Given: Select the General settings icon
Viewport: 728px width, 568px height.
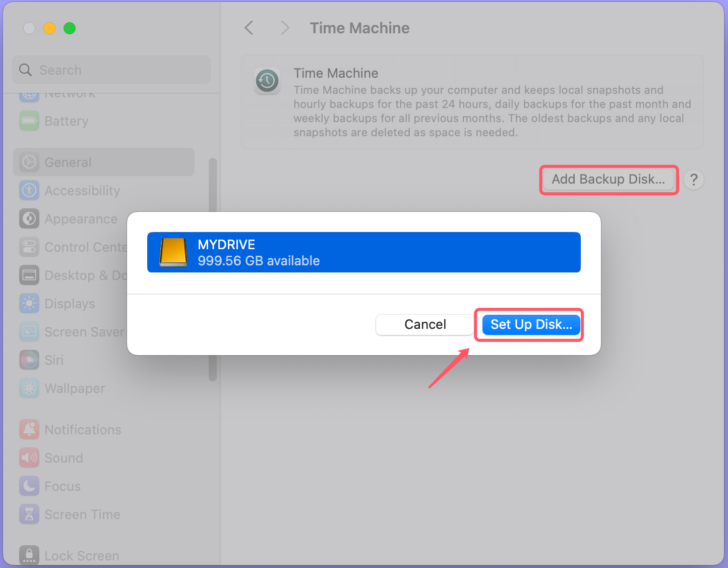Looking at the screenshot, I should coord(68,162).
